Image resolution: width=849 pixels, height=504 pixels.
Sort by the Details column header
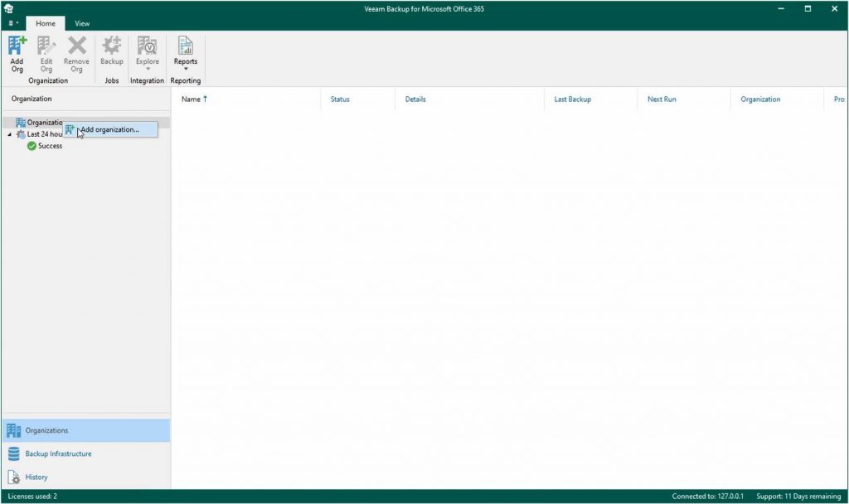415,99
